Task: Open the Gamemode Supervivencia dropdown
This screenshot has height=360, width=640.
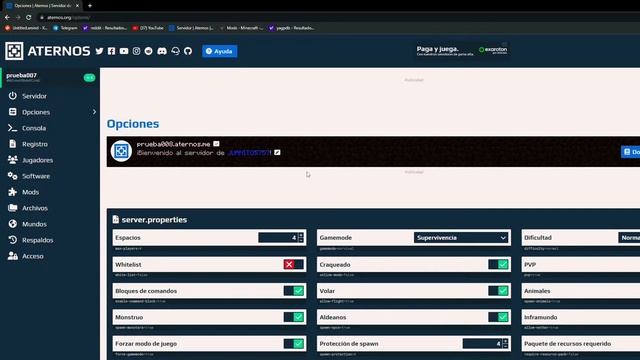Action: point(461,238)
